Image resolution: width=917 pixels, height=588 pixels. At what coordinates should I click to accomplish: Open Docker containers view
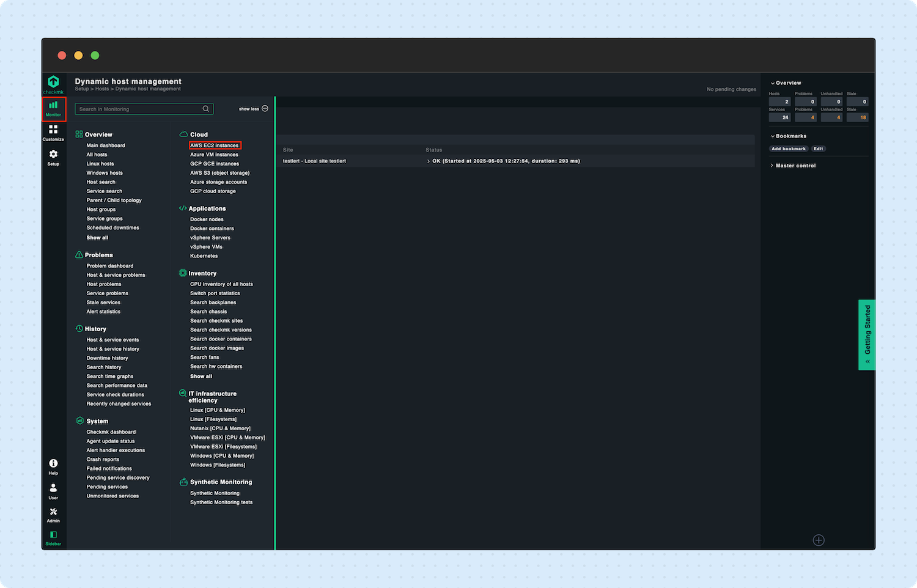[212, 229]
